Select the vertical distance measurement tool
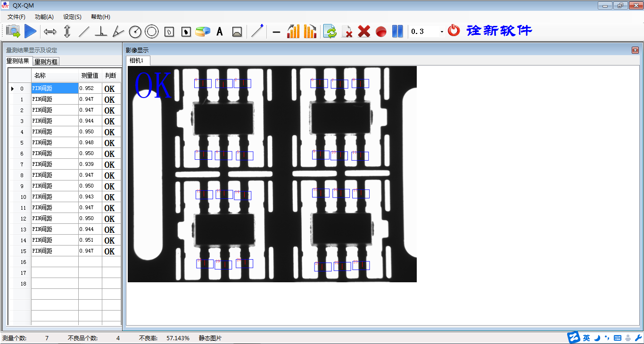The height and width of the screenshot is (344, 644). click(x=67, y=32)
